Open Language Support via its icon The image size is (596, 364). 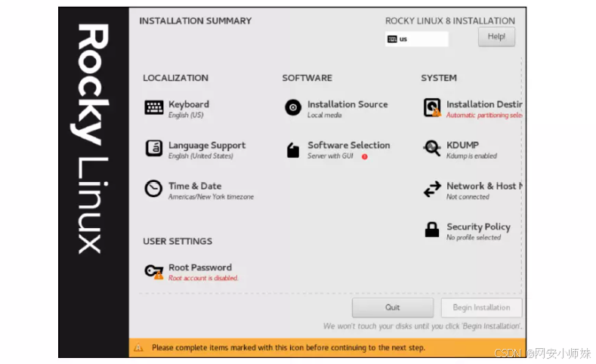[x=154, y=149]
